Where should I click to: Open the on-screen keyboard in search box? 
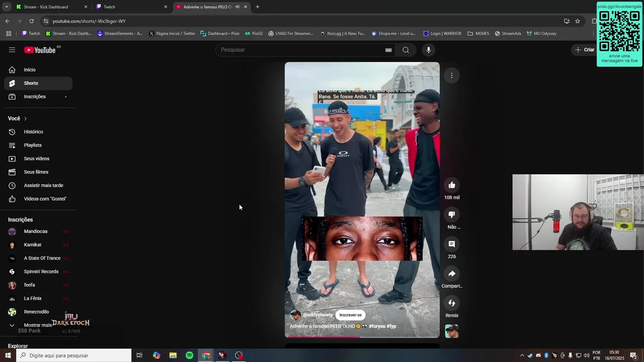[388, 50]
